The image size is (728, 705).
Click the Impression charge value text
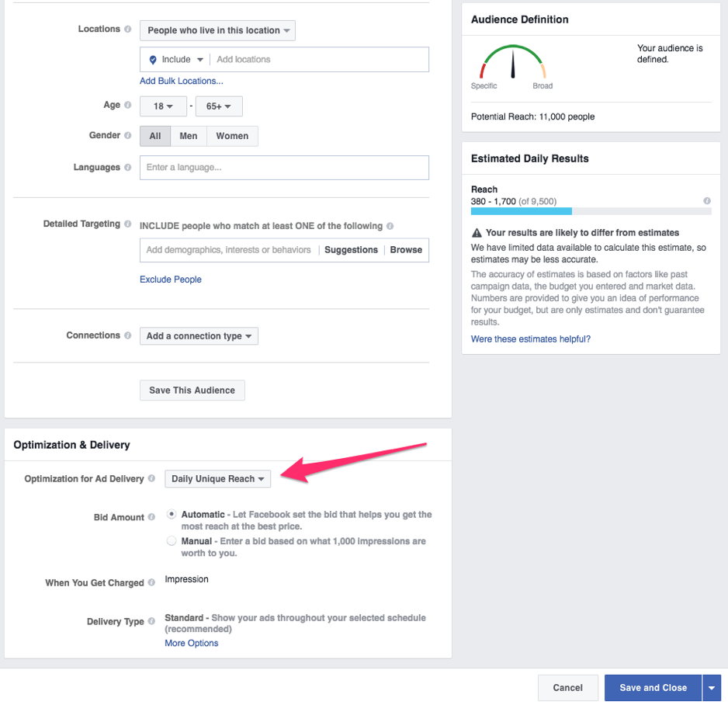click(x=186, y=579)
